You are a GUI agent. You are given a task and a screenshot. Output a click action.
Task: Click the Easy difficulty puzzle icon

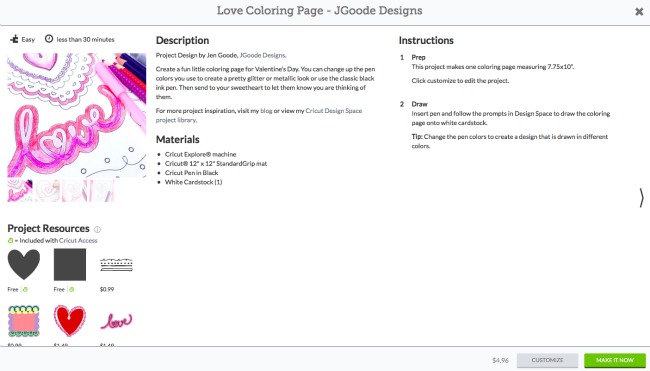[x=15, y=39]
